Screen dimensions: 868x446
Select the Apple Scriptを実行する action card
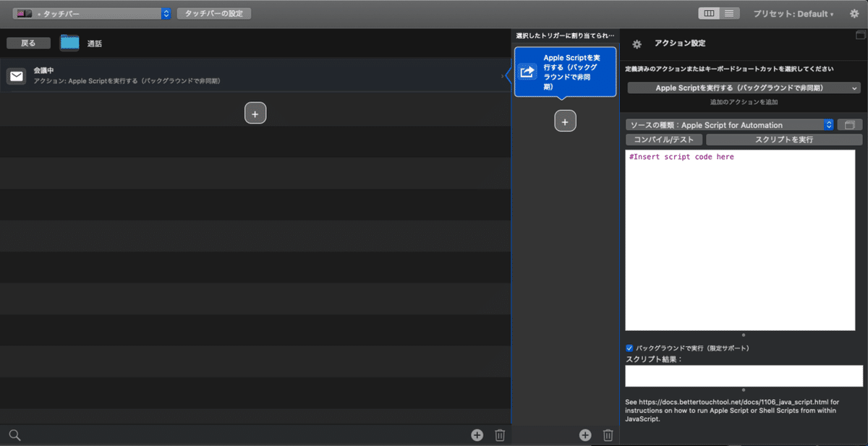(x=565, y=72)
